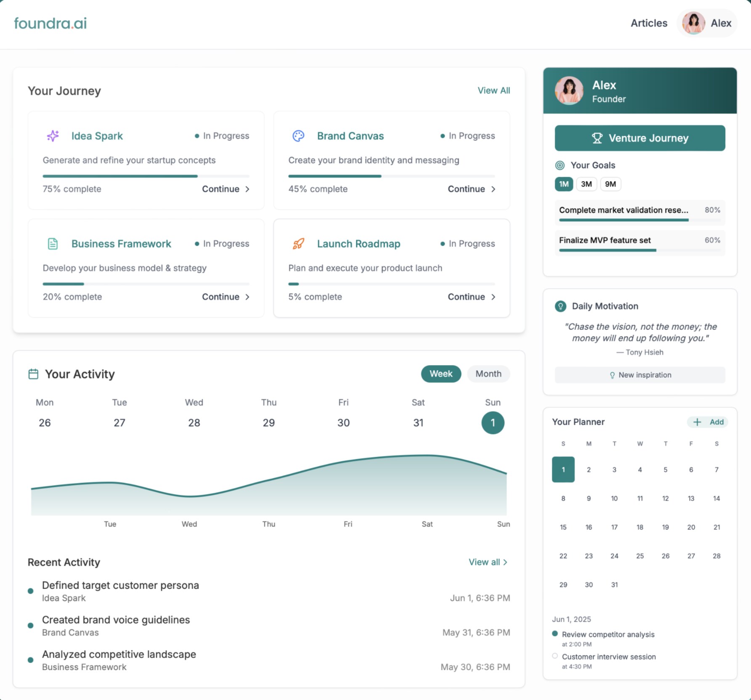Image resolution: width=751 pixels, height=700 pixels.
Task: Click the target icon beside Your Goals
Action: [x=560, y=165]
